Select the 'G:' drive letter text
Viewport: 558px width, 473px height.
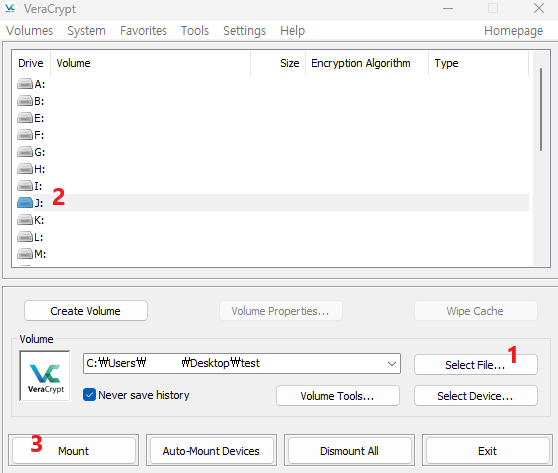pos(40,152)
